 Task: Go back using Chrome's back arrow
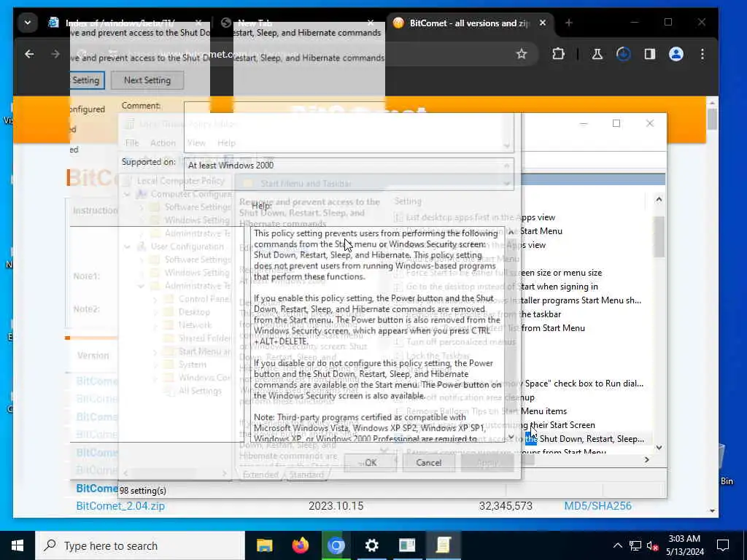[29, 54]
